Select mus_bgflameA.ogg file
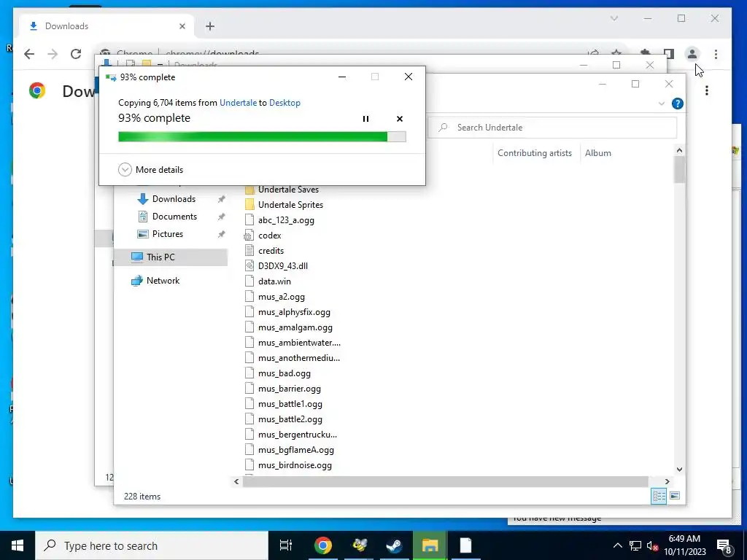The height and width of the screenshot is (560, 747). coord(296,449)
